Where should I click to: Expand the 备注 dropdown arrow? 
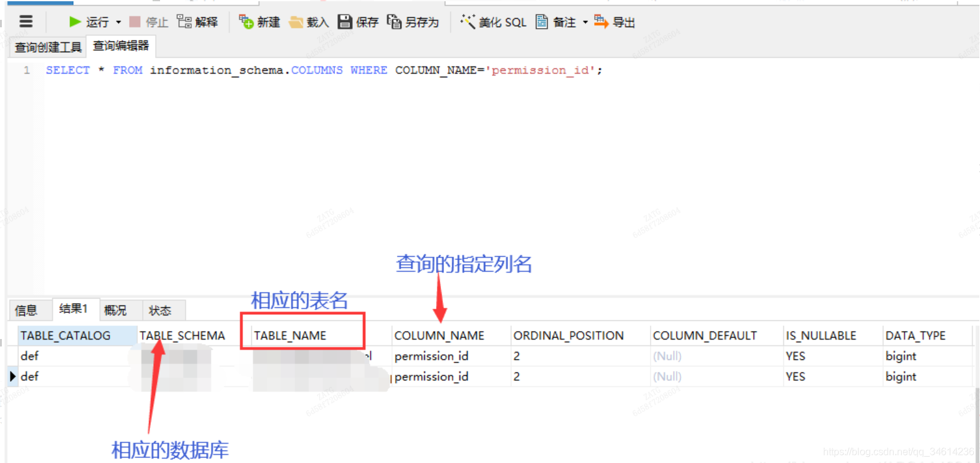point(585,22)
